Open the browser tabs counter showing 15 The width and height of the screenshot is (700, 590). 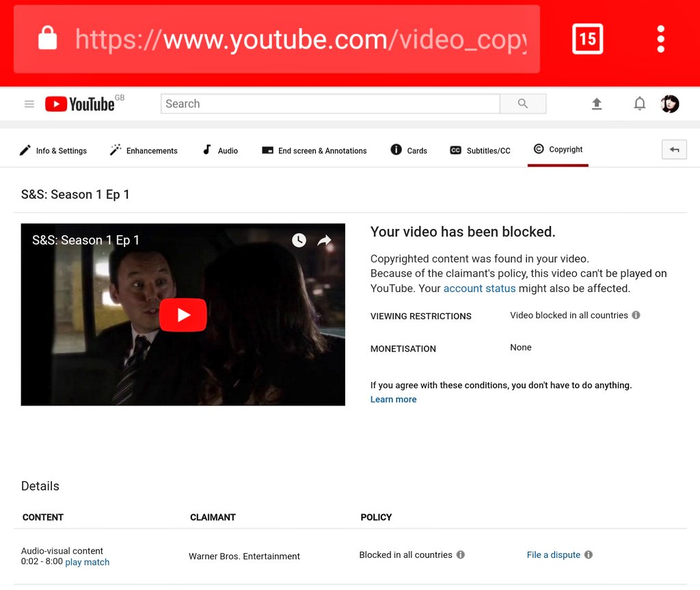[587, 39]
